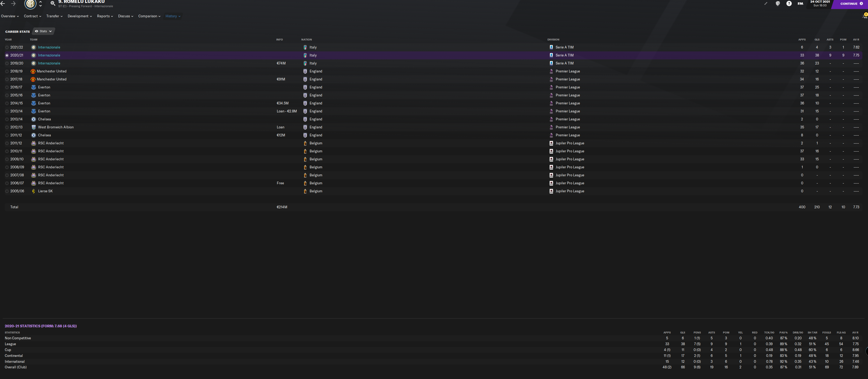The image size is (868, 379).
Task: Open the world globe icon
Action: coord(778,4)
